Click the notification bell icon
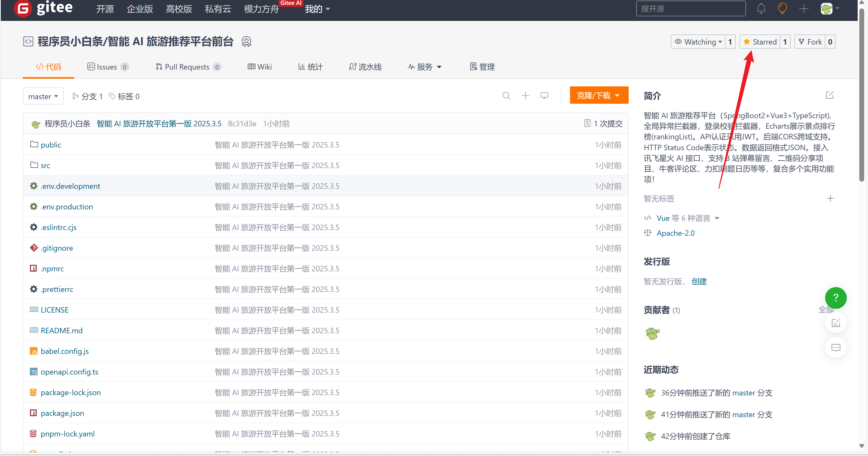Image resolution: width=868 pixels, height=456 pixels. [x=761, y=8]
